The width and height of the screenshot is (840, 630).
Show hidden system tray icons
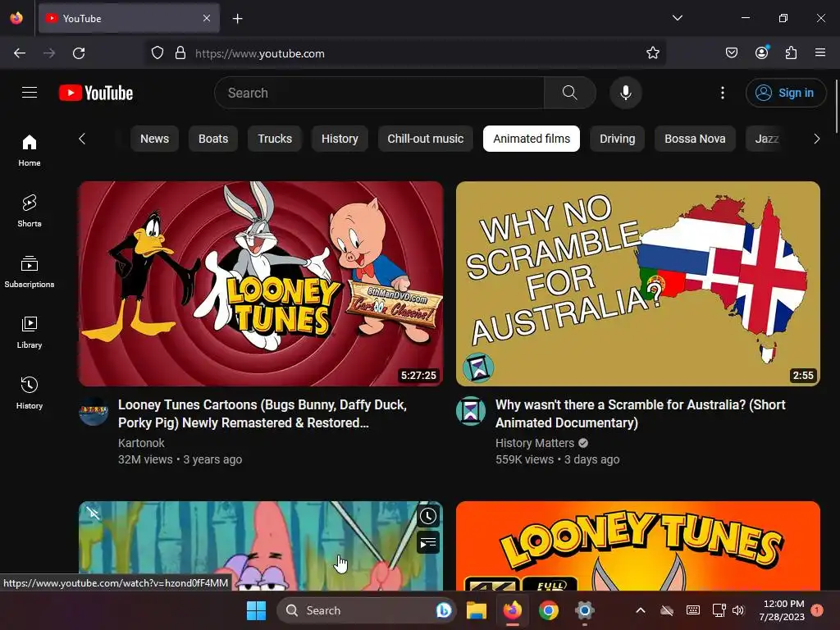[640, 610]
